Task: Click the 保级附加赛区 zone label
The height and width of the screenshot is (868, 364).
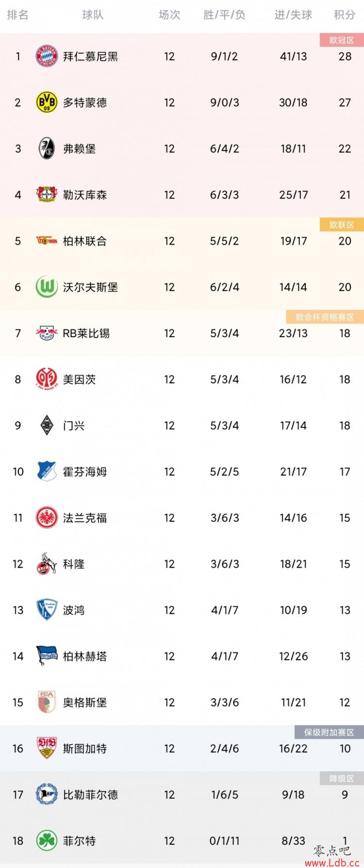Action: point(329,732)
